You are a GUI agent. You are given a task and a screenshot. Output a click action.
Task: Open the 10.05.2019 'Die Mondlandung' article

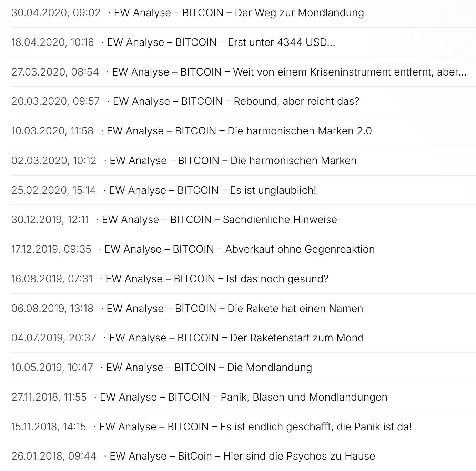click(x=209, y=368)
